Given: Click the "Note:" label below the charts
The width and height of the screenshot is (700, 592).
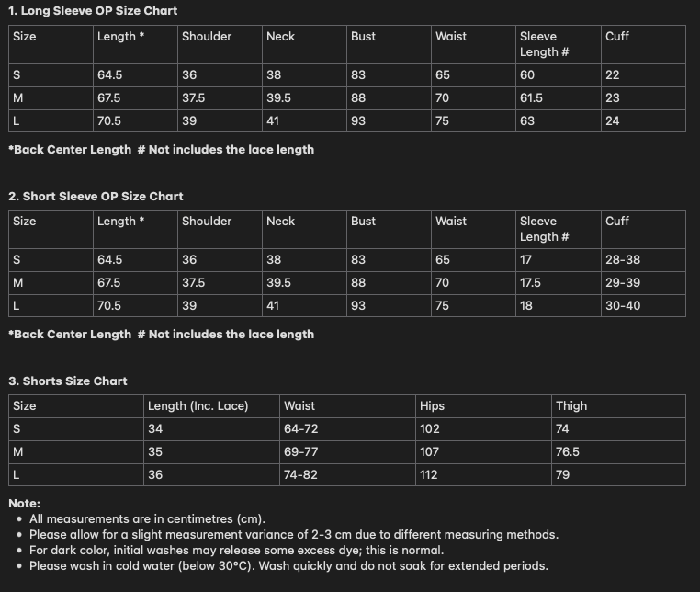Looking at the screenshot, I should pos(25,503).
